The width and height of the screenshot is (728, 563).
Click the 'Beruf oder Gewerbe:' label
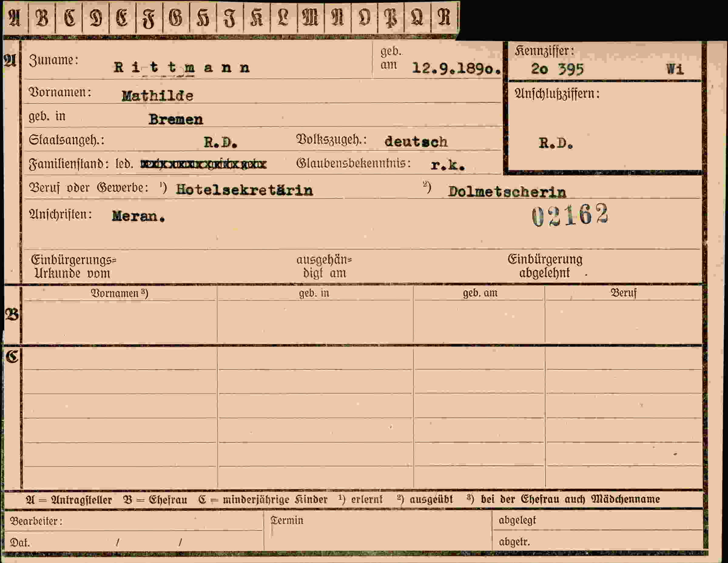pyautogui.click(x=88, y=188)
